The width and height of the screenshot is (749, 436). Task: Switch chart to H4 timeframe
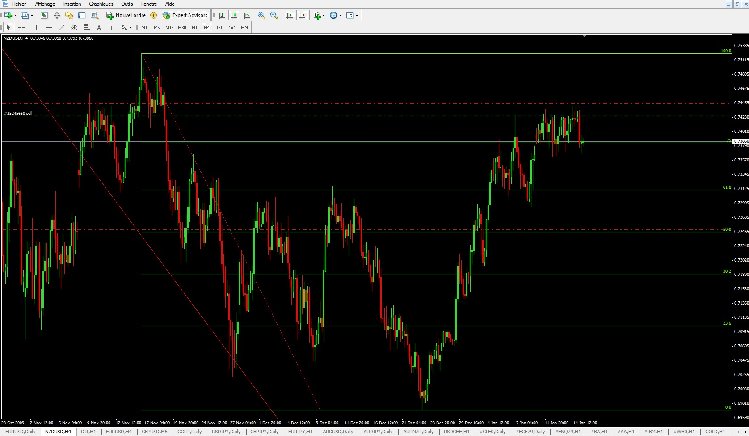click(206, 28)
